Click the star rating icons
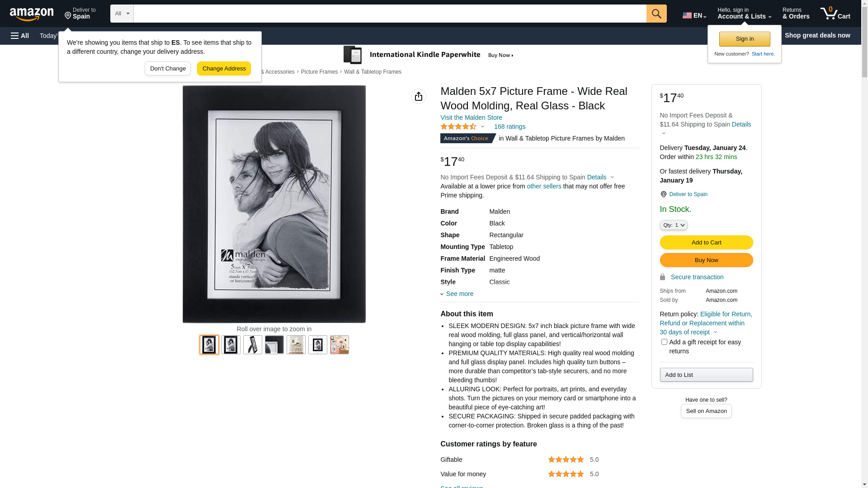Image resolution: width=868 pixels, height=488 pixels. pos(458,127)
